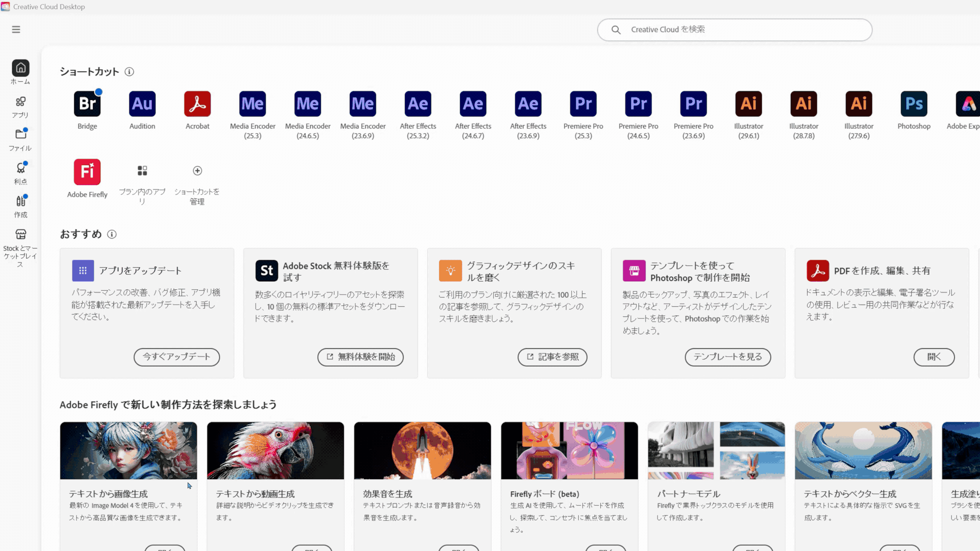Screen dimensions: 980x551
Task: Click テンプレートを見る button
Action: (728, 357)
